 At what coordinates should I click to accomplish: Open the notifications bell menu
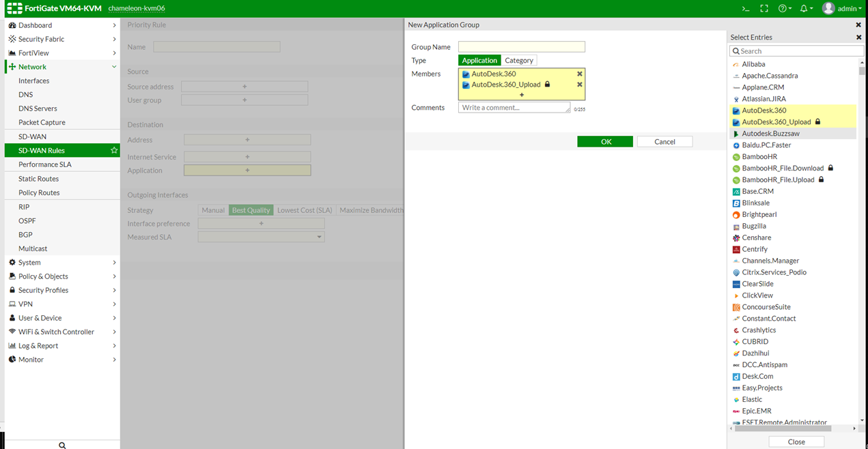click(x=807, y=9)
